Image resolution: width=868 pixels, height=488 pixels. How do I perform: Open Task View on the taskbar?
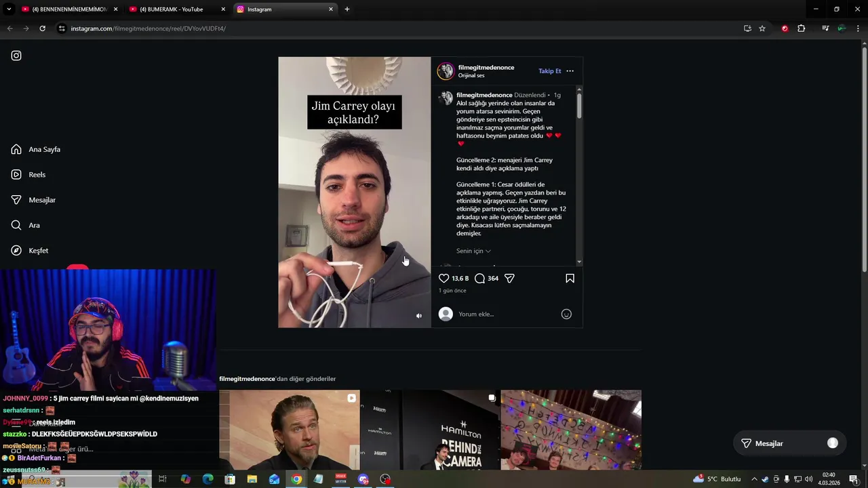point(163,479)
